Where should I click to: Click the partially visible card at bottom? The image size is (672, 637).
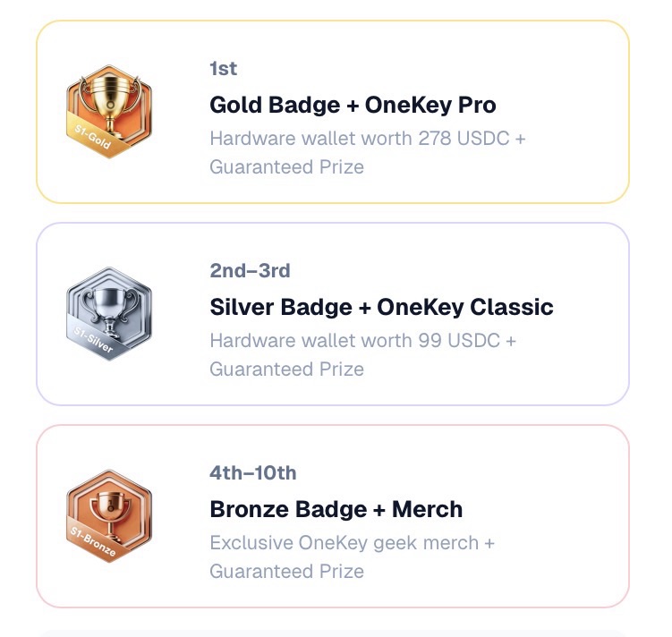333,632
